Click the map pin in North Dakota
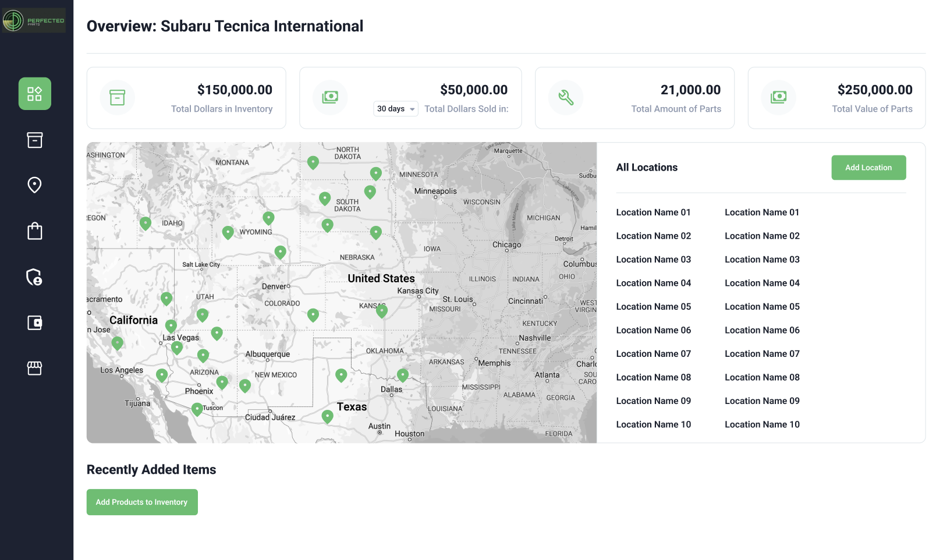This screenshot has width=936, height=560. click(x=313, y=162)
